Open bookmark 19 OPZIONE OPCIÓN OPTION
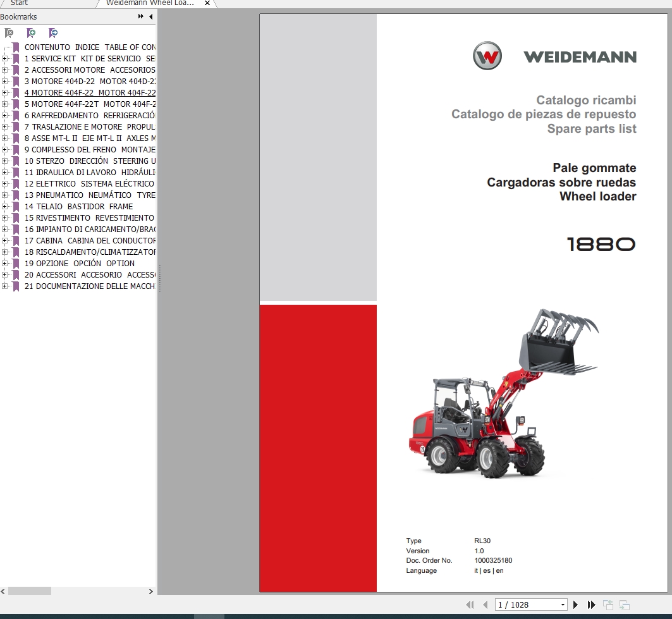The image size is (672, 619). [x=80, y=263]
